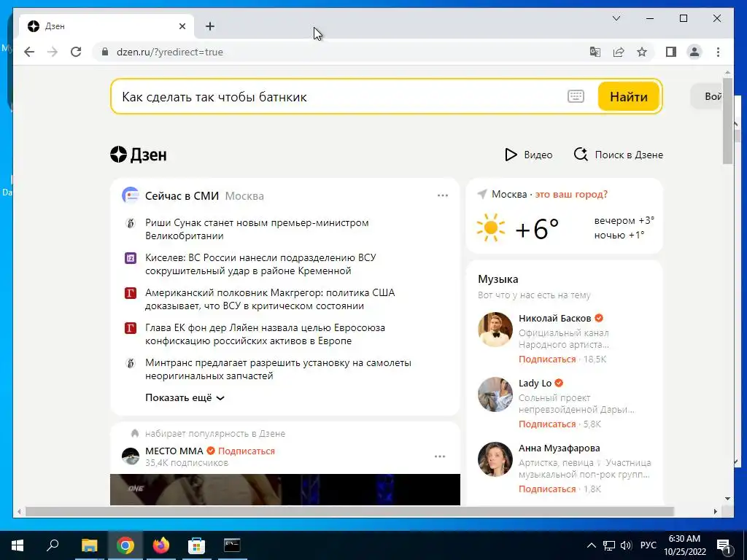
Task: Open the notification center icon
Action: pyautogui.click(x=724, y=545)
